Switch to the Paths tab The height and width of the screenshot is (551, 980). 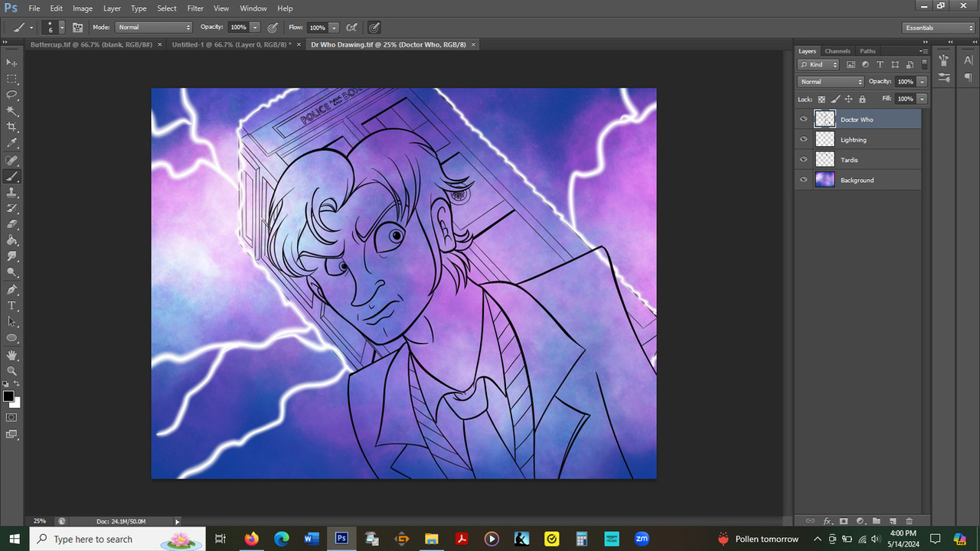tap(867, 51)
